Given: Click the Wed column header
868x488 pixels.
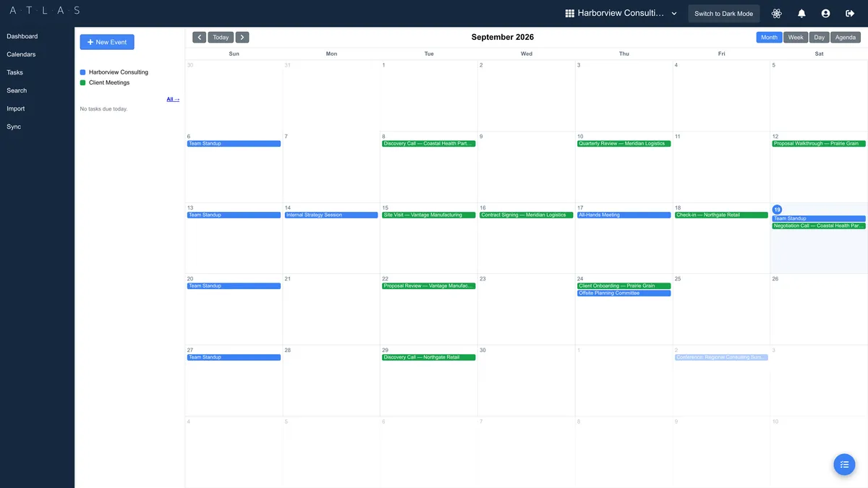Looking at the screenshot, I should (x=527, y=53).
